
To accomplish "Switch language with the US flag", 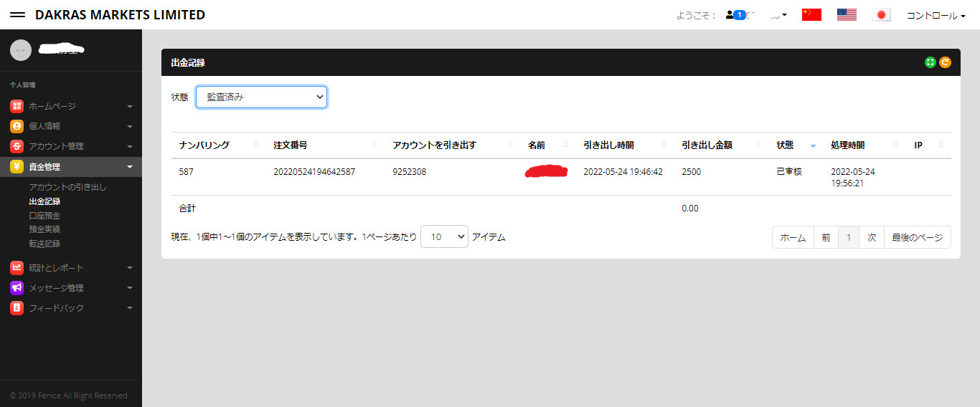I will 847,15.
